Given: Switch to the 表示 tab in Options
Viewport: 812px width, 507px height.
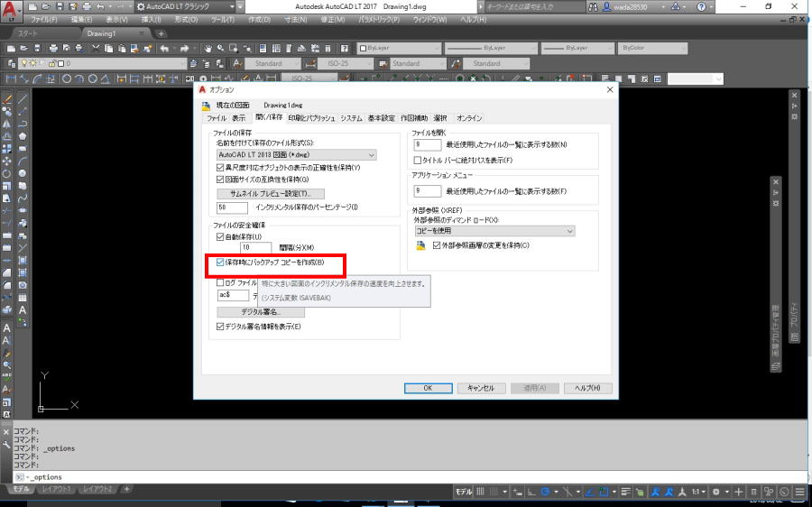Looking at the screenshot, I should [239, 118].
